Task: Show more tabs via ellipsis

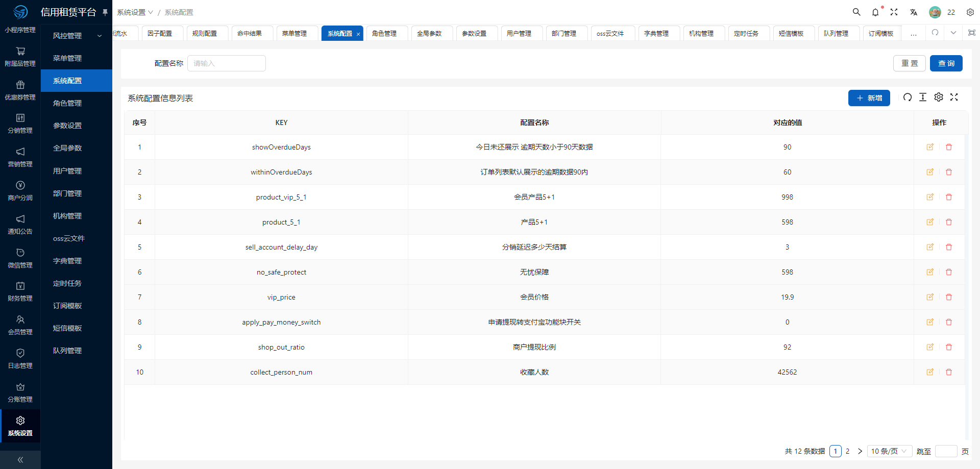Action: tap(914, 33)
